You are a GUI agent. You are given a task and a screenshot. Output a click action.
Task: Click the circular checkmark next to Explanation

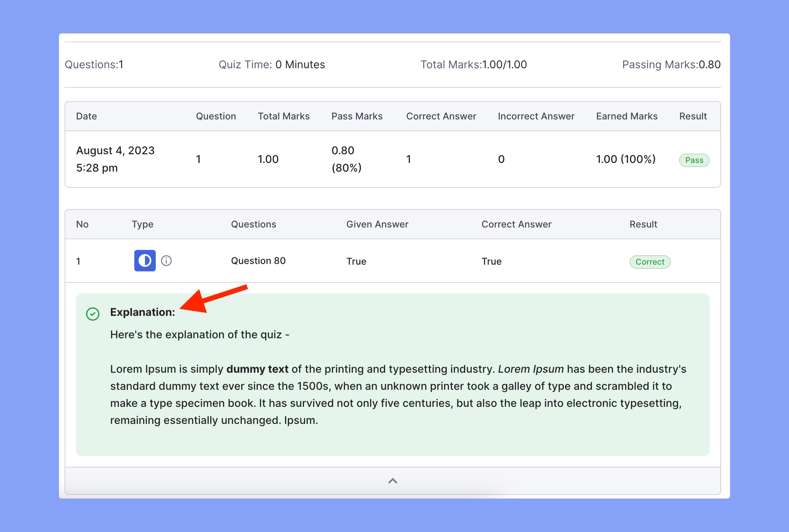click(93, 312)
